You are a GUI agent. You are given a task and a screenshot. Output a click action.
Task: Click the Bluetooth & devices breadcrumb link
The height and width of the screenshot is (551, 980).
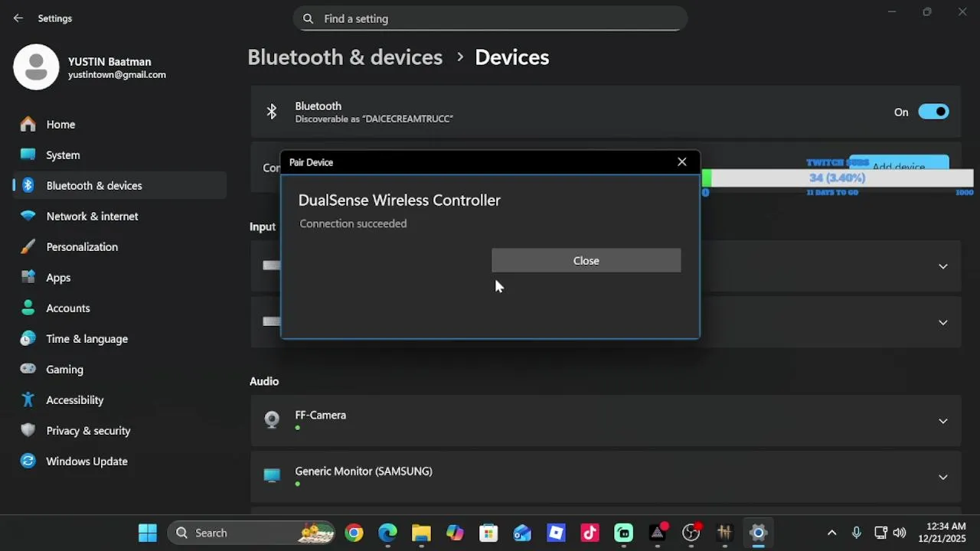click(x=345, y=57)
